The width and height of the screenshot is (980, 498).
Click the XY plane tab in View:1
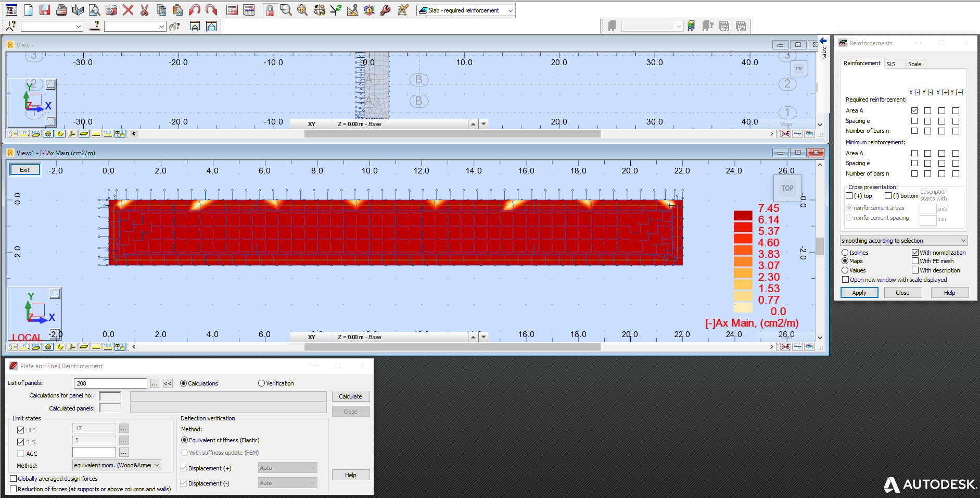point(311,337)
